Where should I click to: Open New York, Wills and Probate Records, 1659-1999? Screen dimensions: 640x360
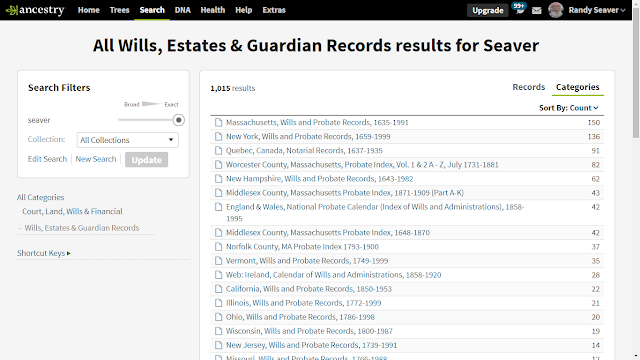point(308,136)
